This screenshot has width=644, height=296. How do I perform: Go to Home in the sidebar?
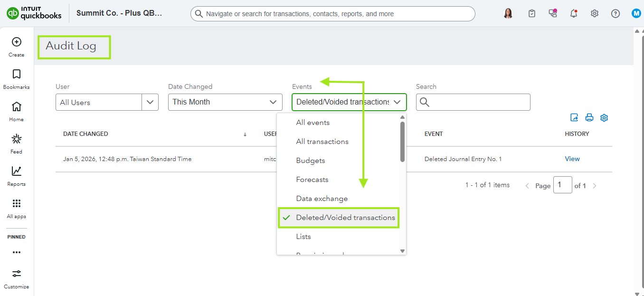click(x=17, y=107)
